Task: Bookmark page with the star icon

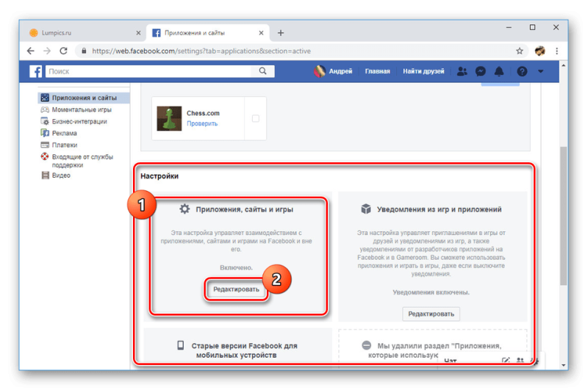Action: [x=520, y=51]
